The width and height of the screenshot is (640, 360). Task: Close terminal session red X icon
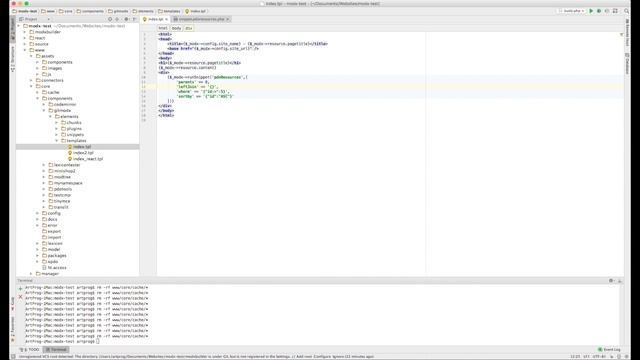click(x=20, y=297)
